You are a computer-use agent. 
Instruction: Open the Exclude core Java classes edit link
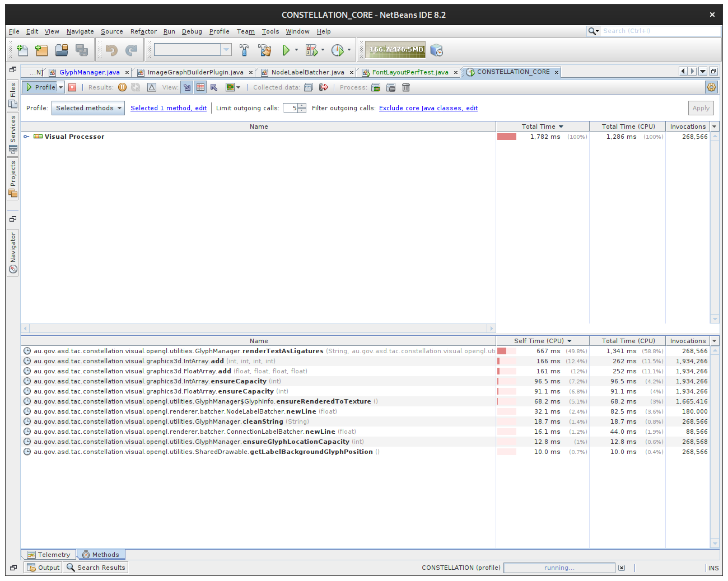[x=428, y=107]
